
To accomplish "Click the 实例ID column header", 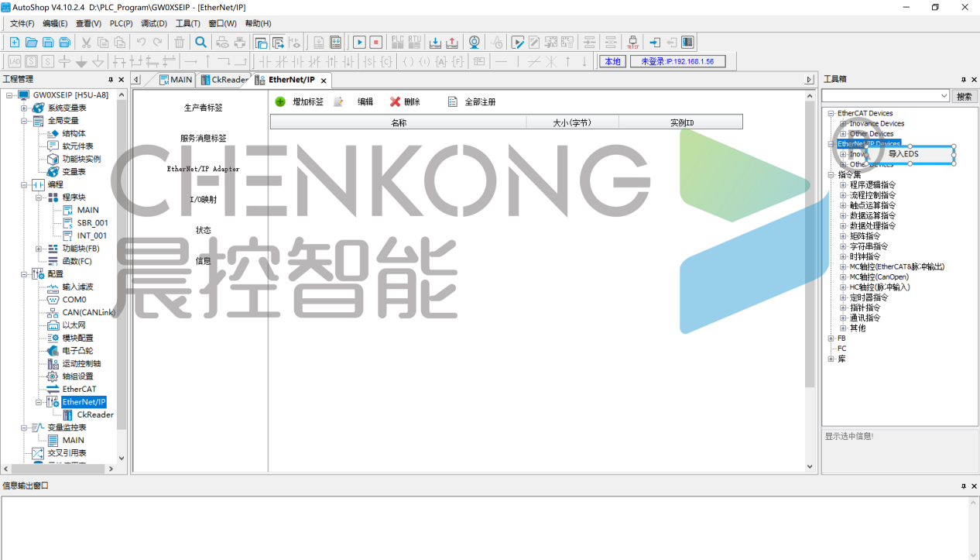I will click(x=681, y=122).
